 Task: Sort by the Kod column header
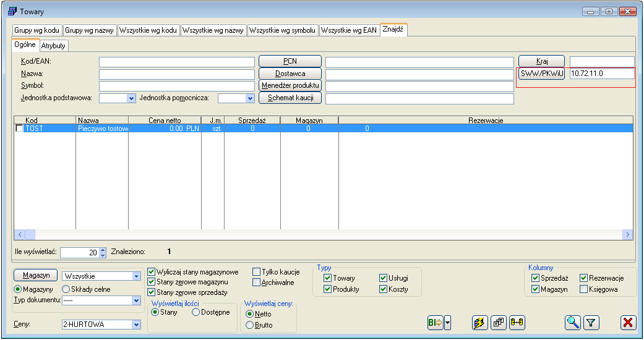[45, 121]
